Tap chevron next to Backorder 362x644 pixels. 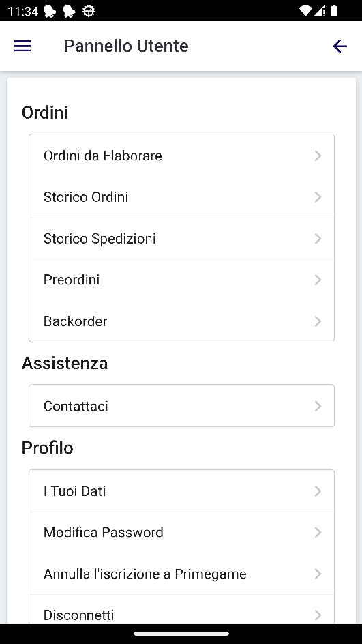[318, 321]
